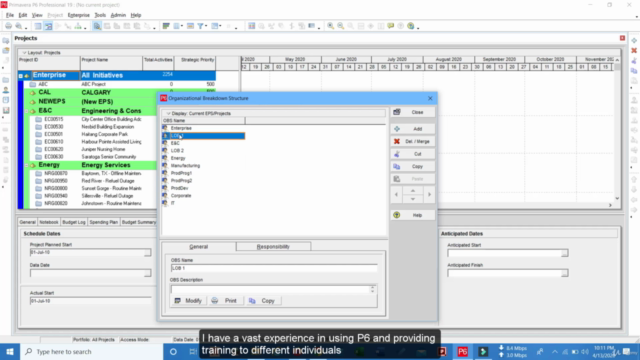Expand the Display: Current EPS/Projects options

(x=169, y=113)
